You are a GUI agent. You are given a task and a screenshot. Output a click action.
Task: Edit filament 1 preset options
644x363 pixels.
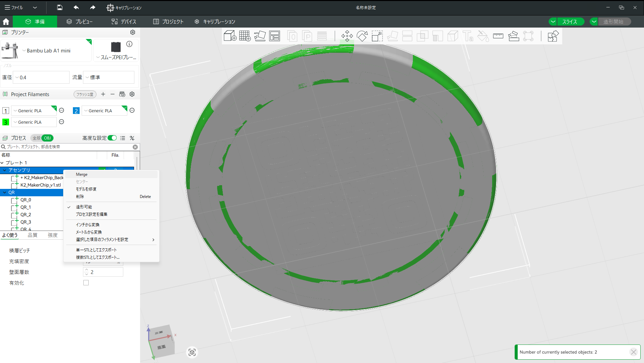pos(61,110)
